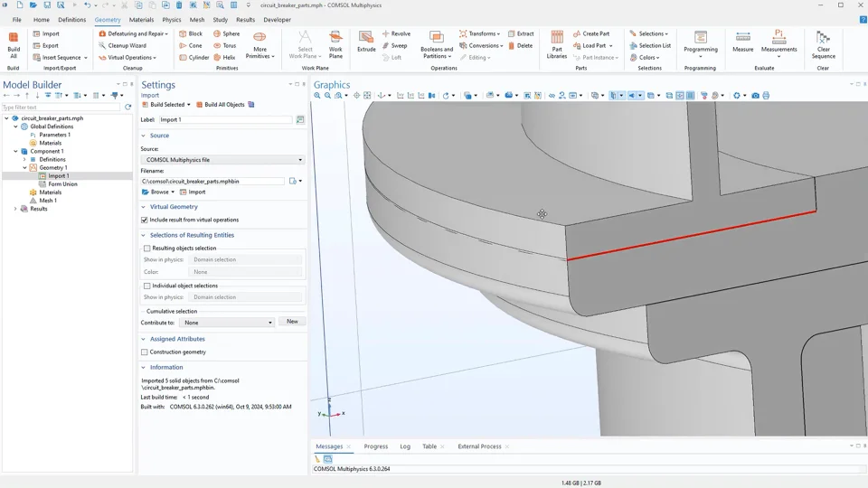This screenshot has width=868, height=488.
Task: Click the Build Selected button
Action: point(166,105)
